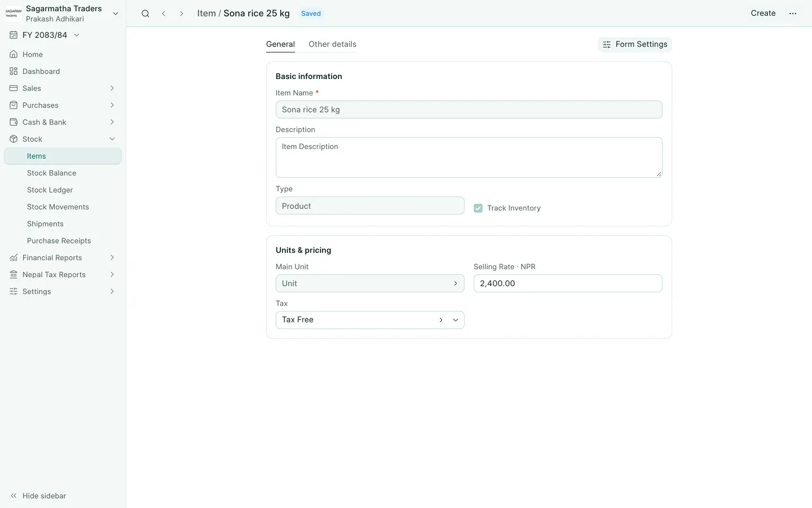Image resolution: width=812 pixels, height=508 pixels.
Task: Click the Tax Free value text
Action: 298,319
